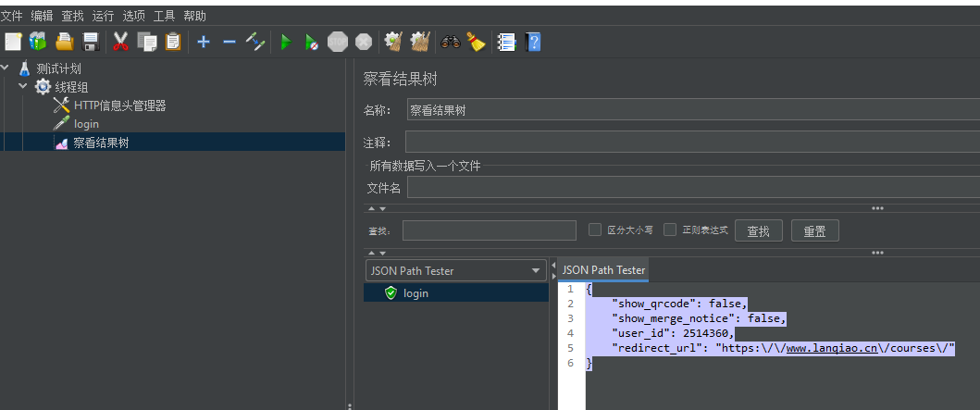Save the test plan with floppy icon

click(92, 42)
